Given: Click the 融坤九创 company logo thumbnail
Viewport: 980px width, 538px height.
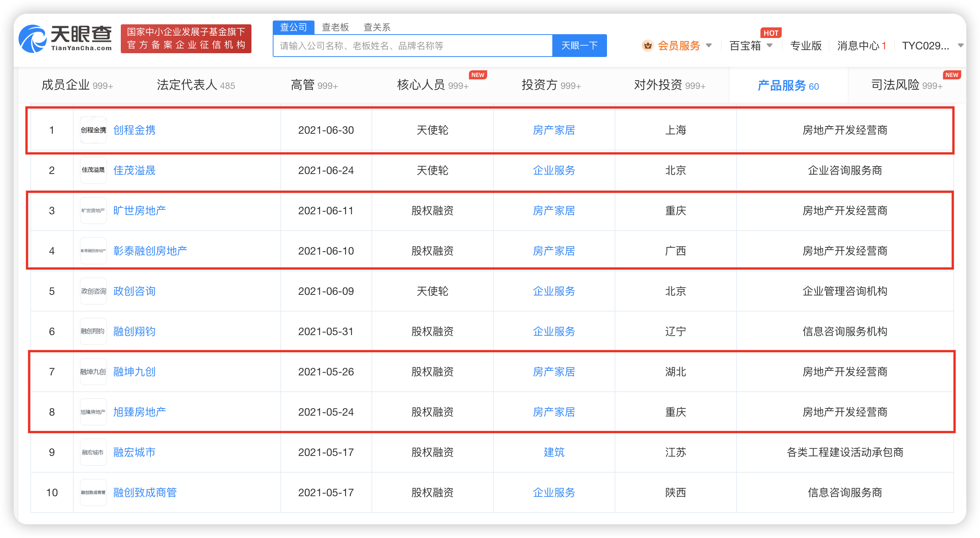Looking at the screenshot, I should [93, 372].
